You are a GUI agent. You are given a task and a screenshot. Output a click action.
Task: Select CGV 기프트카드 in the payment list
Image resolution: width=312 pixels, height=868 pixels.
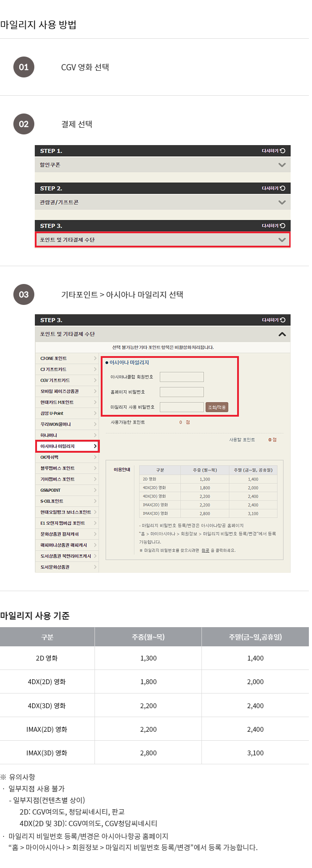click(67, 380)
